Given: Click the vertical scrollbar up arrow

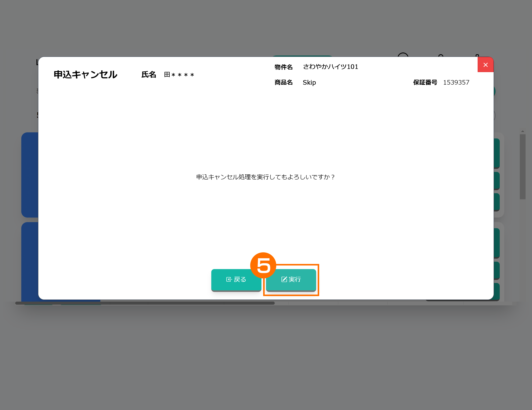Looking at the screenshot, I should [522, 131].
